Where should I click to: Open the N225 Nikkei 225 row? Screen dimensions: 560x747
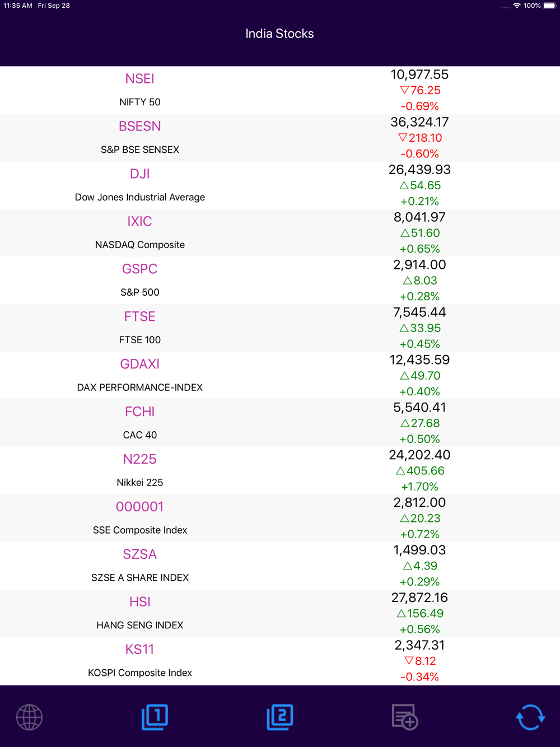click(x=279, y=471)
